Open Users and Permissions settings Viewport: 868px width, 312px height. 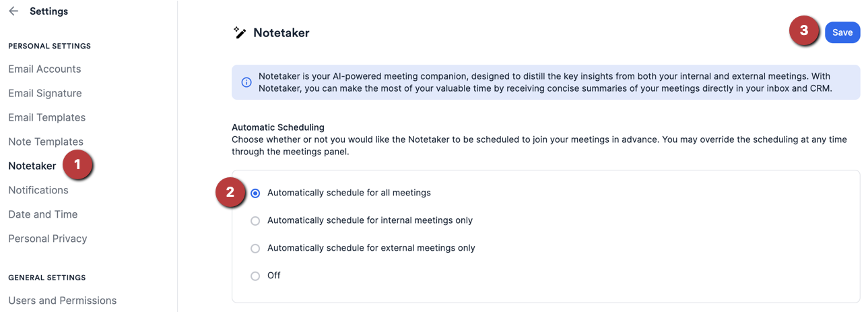[63, 301]
